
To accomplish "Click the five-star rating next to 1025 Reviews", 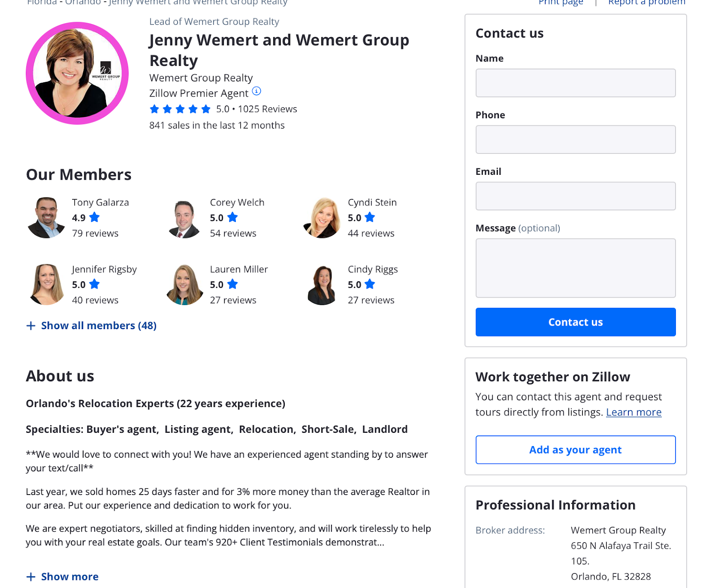I will point(180,109).
